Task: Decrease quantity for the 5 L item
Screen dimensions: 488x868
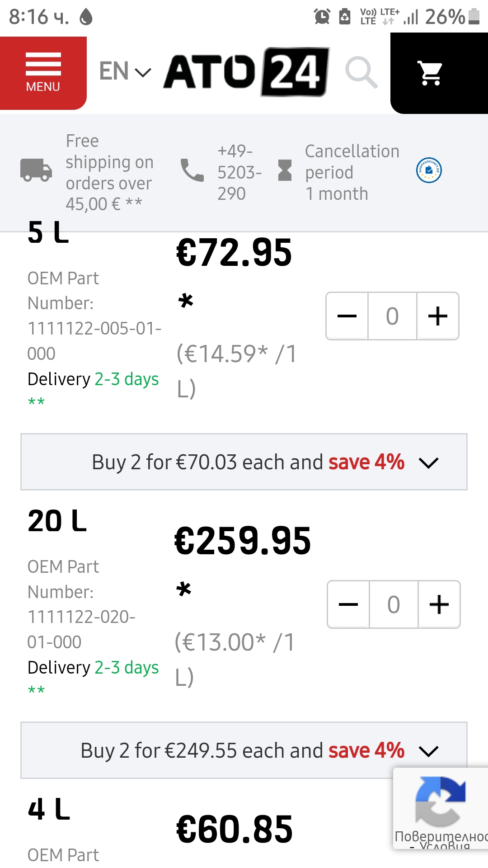Action: [347, 316]
